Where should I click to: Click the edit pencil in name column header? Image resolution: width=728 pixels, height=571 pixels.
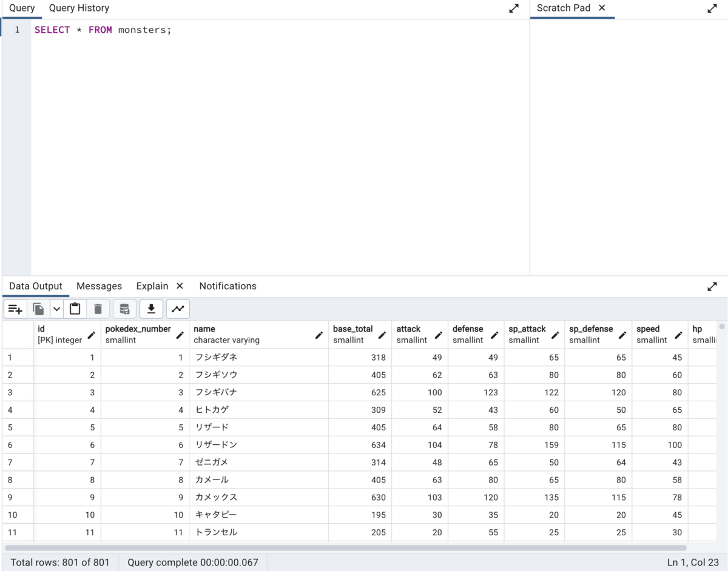pos(319,335)
